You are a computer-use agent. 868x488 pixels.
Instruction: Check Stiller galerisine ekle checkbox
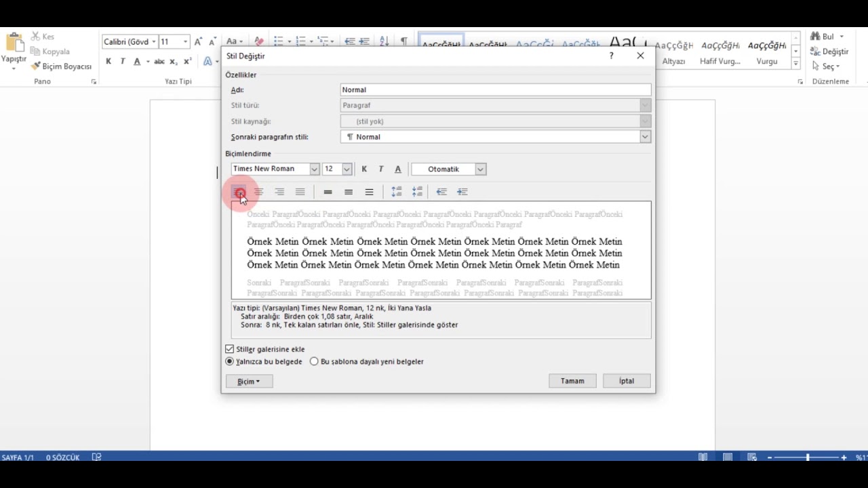pos(229,349)
